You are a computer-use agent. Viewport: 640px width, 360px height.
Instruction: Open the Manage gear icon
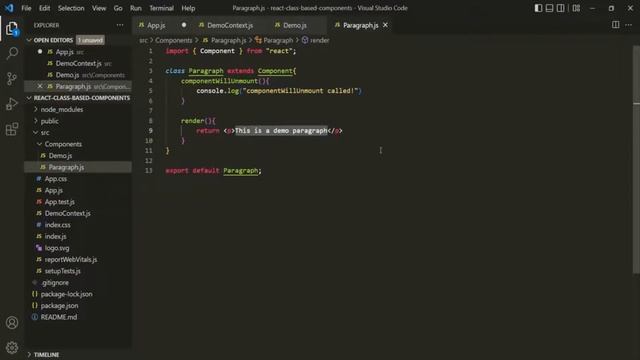coord(12,347)
